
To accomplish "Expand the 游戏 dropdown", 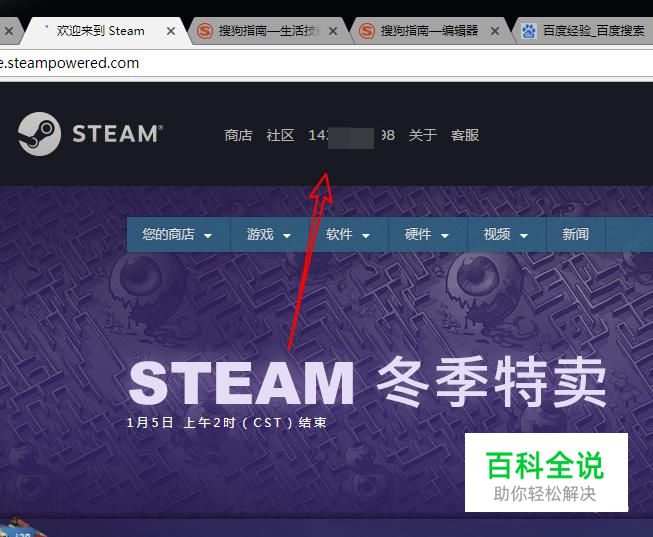I will (x=269, y=235).
